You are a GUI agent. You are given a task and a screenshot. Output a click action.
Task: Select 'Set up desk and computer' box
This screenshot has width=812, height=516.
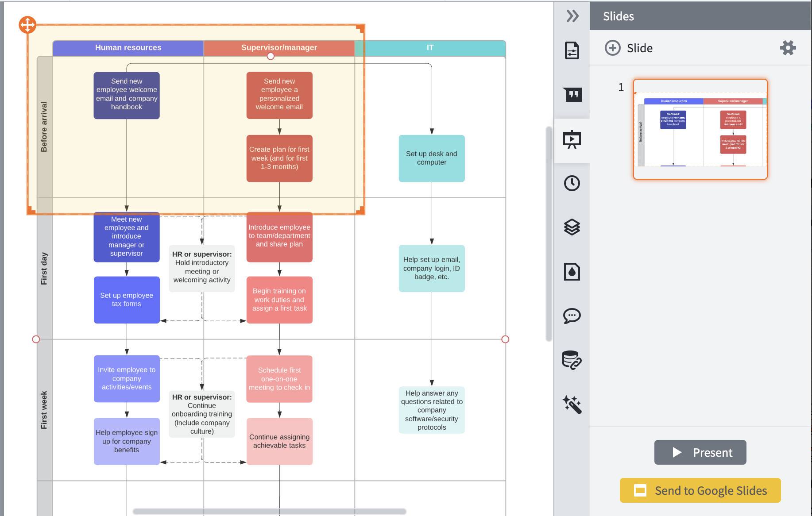432,158
